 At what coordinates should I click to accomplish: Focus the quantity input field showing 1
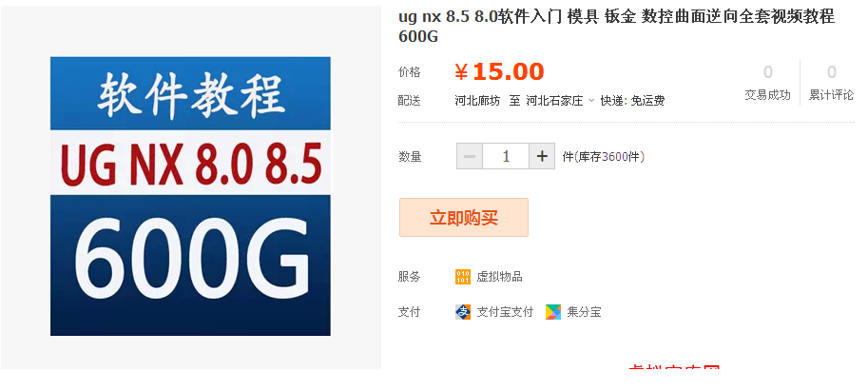506,157
